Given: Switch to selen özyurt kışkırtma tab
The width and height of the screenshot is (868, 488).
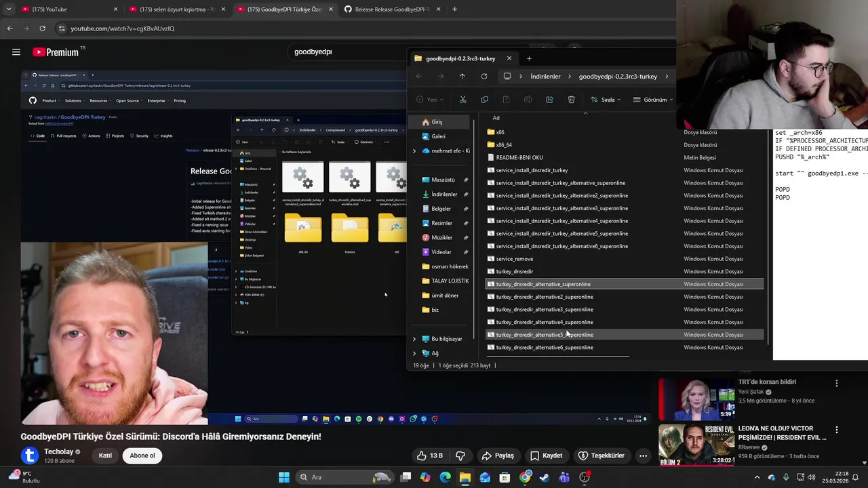Looking at the screenshot, I should pos(177,9).
